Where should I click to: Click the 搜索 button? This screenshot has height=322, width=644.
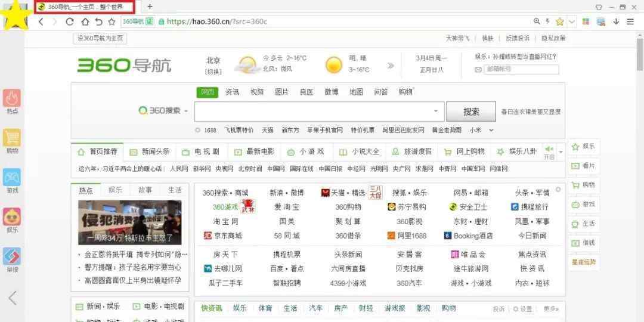[471, 112]
